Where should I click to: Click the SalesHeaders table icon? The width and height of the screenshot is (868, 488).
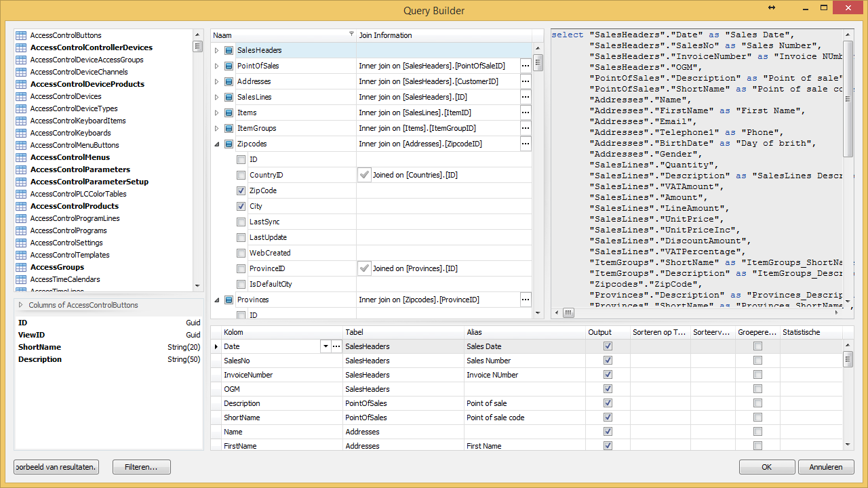tap(229, 50)
